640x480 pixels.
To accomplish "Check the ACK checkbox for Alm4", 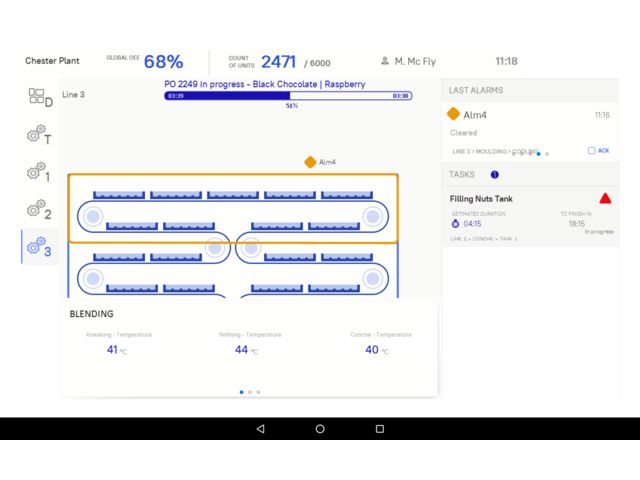I will pos(591,151).
